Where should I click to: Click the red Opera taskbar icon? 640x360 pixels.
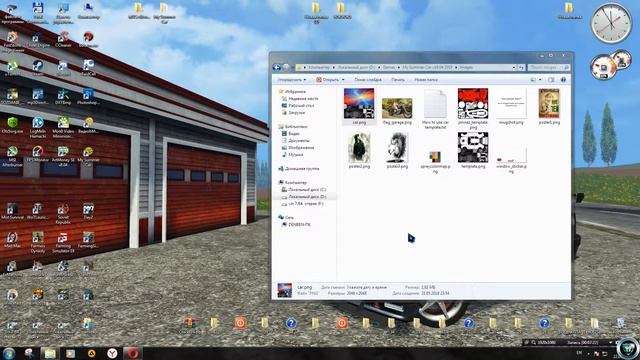(x=133, y=353)
